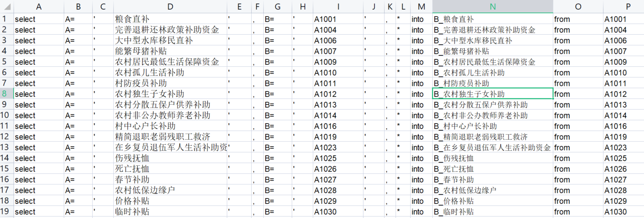Click cell D14 with 伤残抚恤
This screenshot has height=218, width=644.
(170, 158)
